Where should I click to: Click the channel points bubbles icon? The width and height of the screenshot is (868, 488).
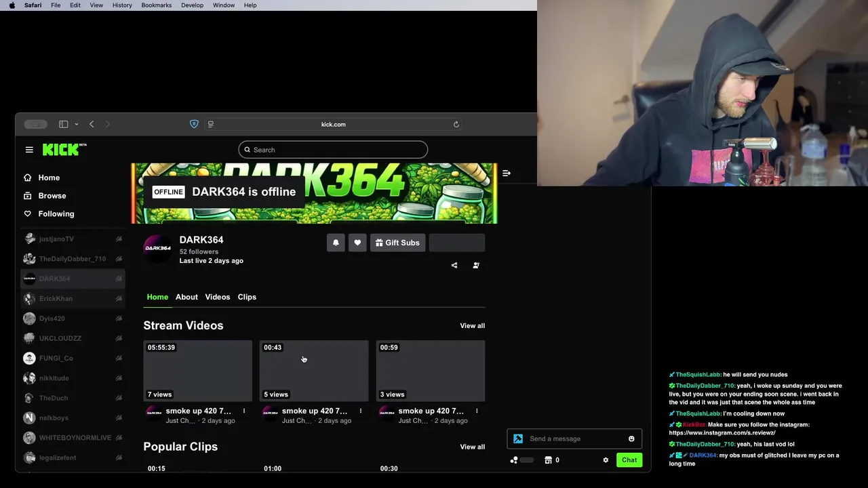pyautogui.click(x=514, y=460)
